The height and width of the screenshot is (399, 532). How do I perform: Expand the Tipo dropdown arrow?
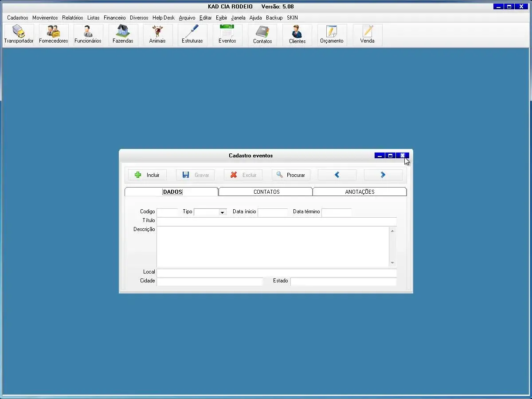tap(223, 212)
